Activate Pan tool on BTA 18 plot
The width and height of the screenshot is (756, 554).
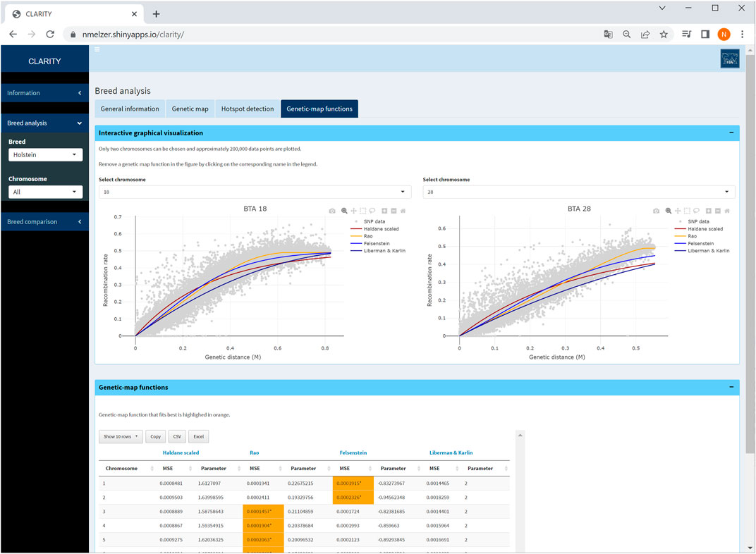353,211
